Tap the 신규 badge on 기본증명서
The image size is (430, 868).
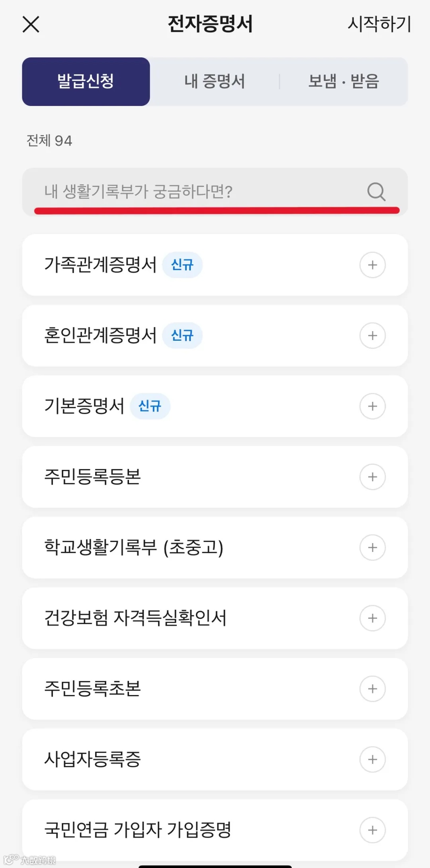click(x=150, y=406)
